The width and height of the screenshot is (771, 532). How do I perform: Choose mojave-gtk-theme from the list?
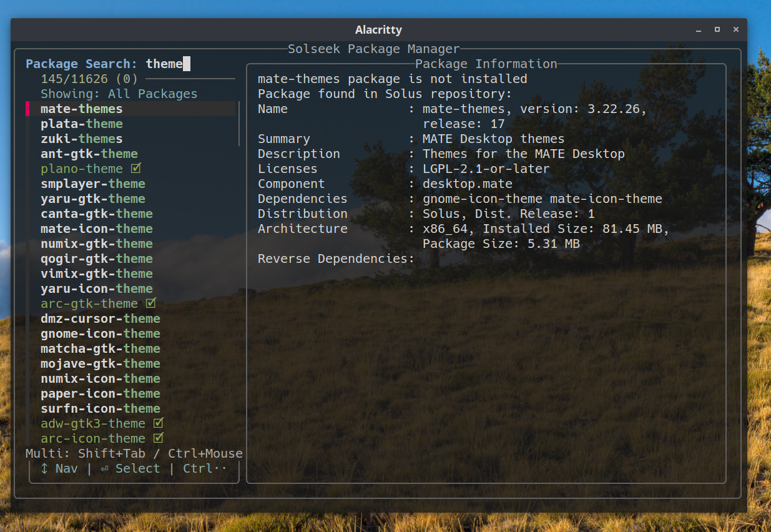point(100,363)
